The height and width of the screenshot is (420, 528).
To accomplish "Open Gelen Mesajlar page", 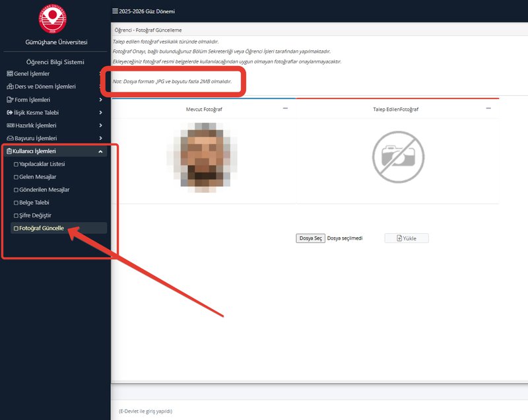I will pos(37,177).
